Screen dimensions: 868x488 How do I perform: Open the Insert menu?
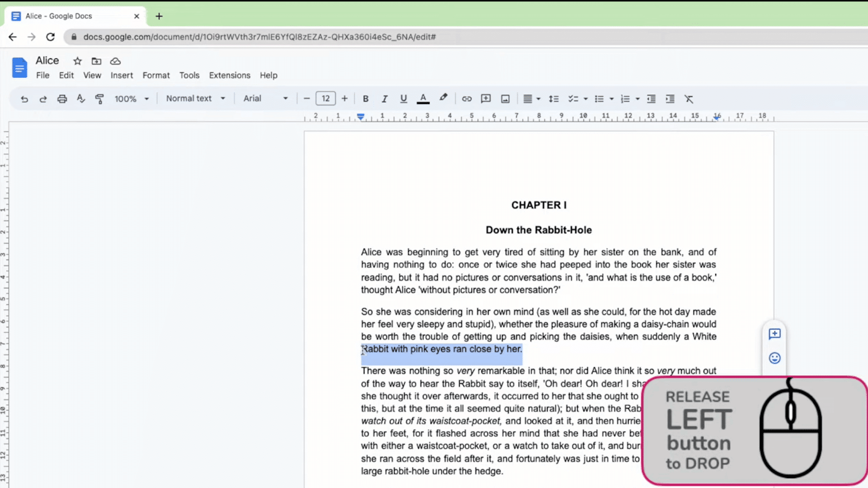point(122,75)
